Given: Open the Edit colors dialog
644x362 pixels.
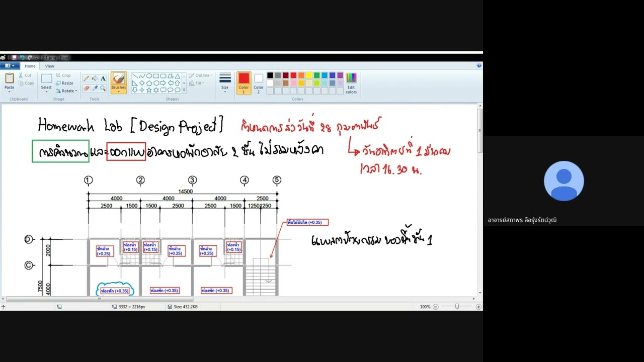Looking at the screenshot, I should pos(351,83).
